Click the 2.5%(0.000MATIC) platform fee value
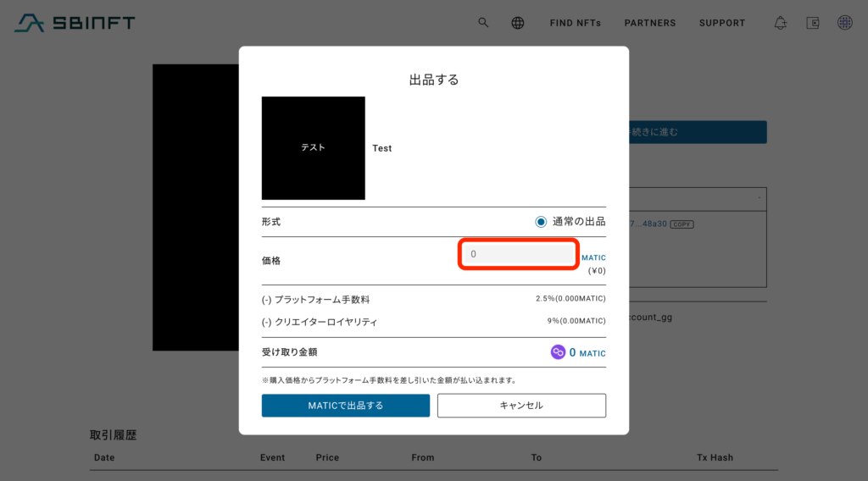The width and height of the screenshot is (868, 481). coord(570,299)
